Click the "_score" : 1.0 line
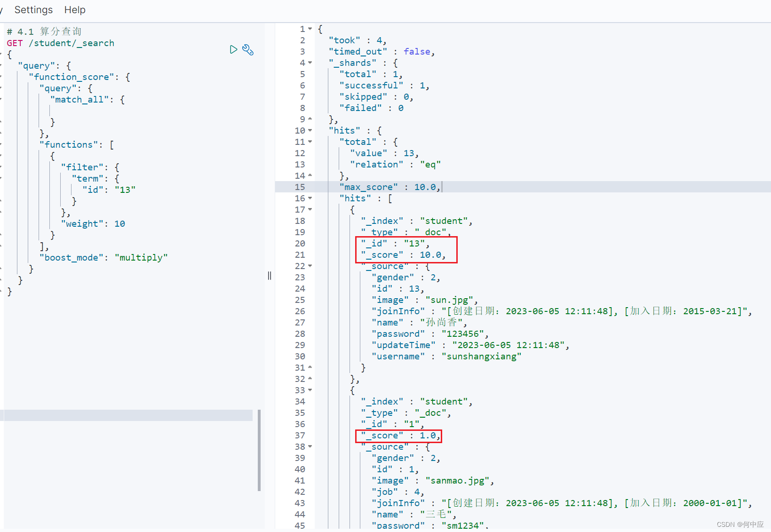The width and height of the screenshot is (771, 532). [400, 435]
